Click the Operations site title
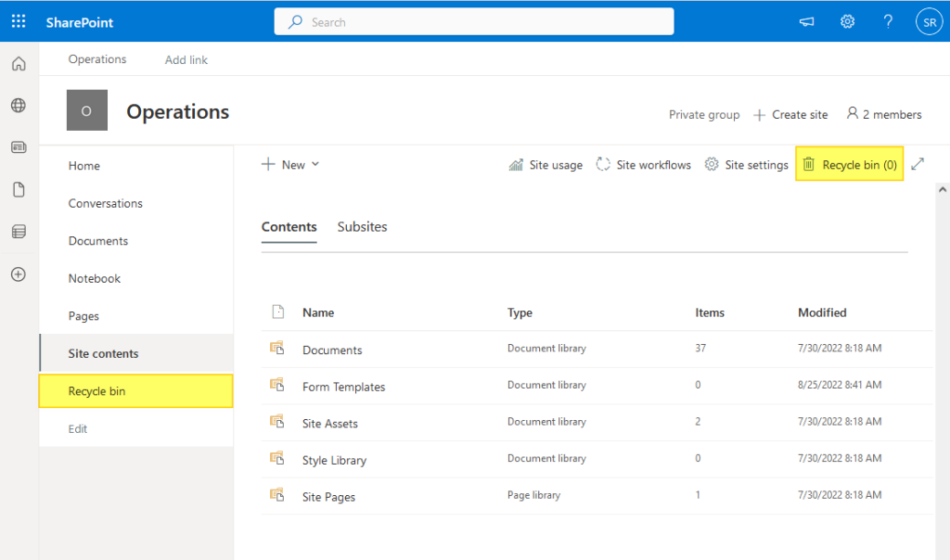This screenshot has height=560, width=950. click(x=177, y=111)
